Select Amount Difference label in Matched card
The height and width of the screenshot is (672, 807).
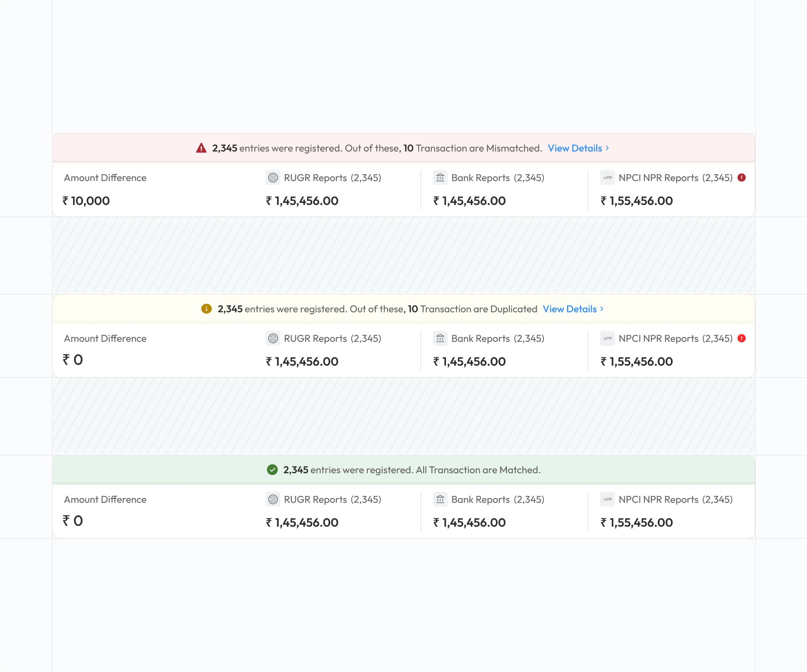(105, 499)
